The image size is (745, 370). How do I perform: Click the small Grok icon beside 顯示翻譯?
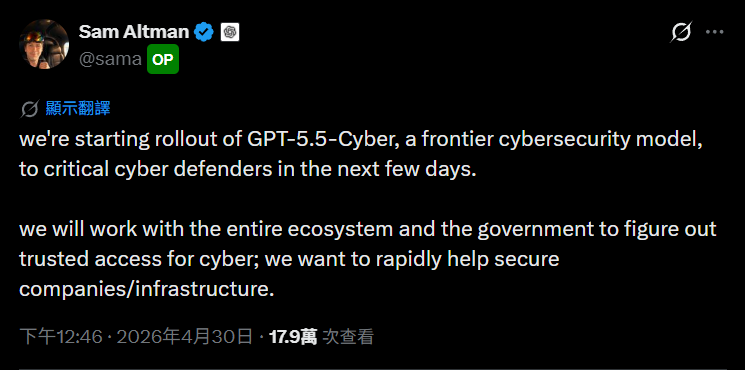(29, 109)
